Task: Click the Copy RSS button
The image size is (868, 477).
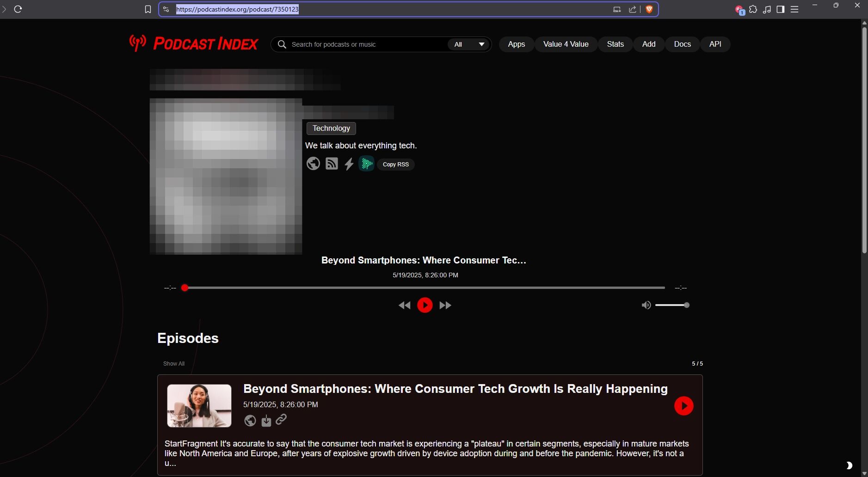Action: click(x=396, y=165)
